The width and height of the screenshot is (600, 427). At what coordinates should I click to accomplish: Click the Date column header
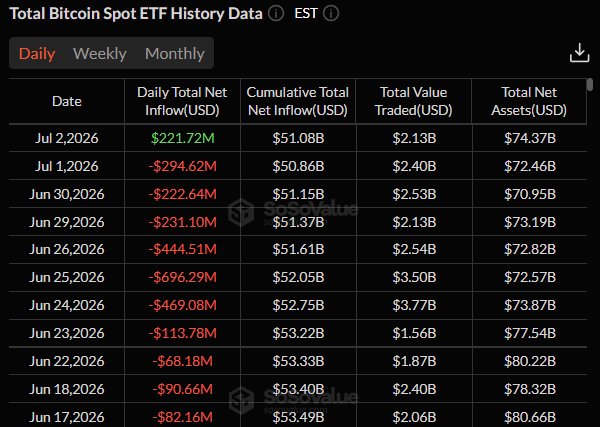pos(67,101)
